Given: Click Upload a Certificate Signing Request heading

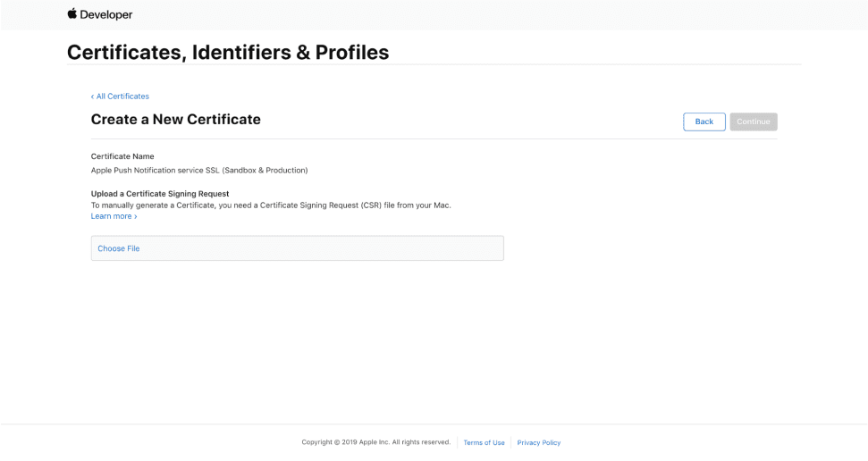Looking at the screenshot, I should (160, 194).
